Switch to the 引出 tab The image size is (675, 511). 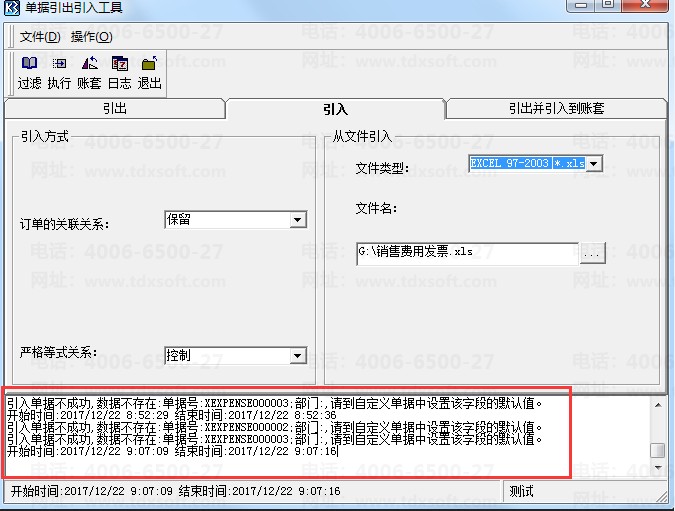click(115, 108)
